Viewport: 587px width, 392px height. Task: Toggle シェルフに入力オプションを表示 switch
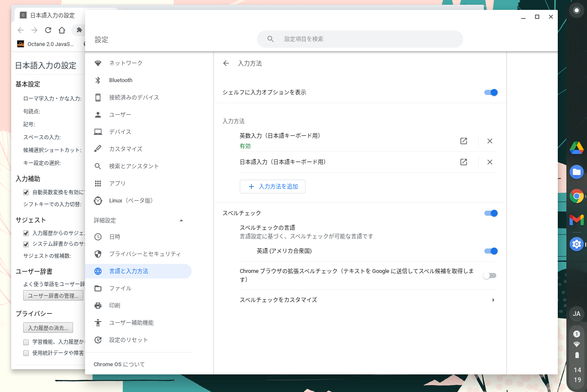tap(491, 92)
